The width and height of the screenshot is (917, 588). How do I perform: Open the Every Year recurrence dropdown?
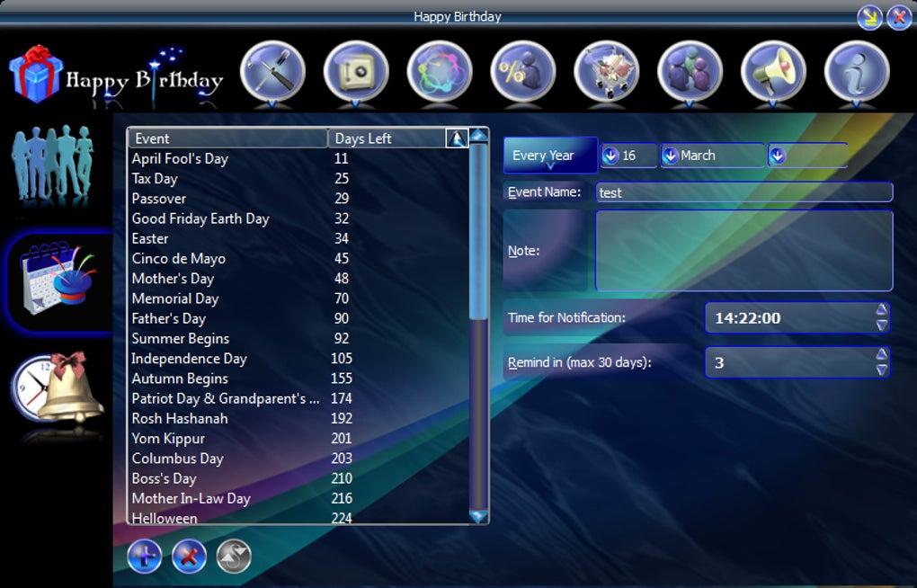click(550, 155)
